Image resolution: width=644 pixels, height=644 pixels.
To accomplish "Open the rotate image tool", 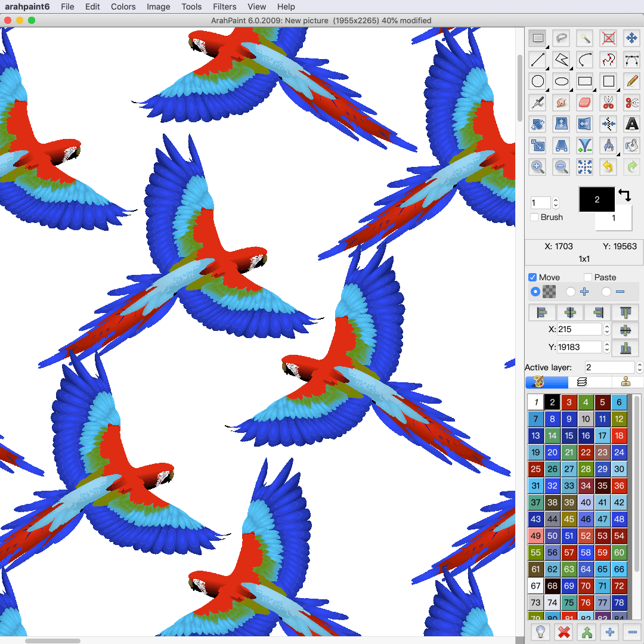I will click(x=538, y=123).
